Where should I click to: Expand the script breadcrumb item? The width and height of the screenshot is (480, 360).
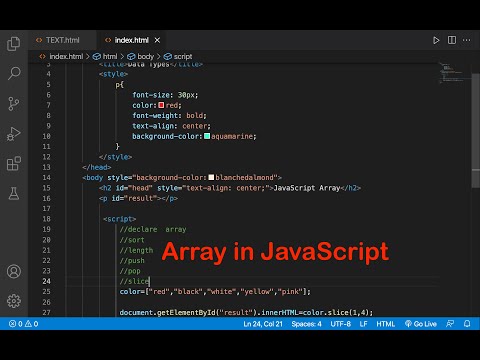[178, 56]
